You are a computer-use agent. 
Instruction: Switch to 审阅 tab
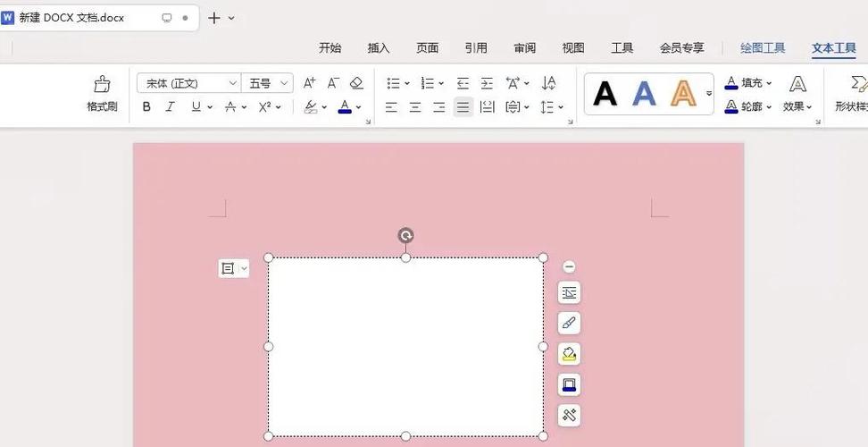click(525, 48)
